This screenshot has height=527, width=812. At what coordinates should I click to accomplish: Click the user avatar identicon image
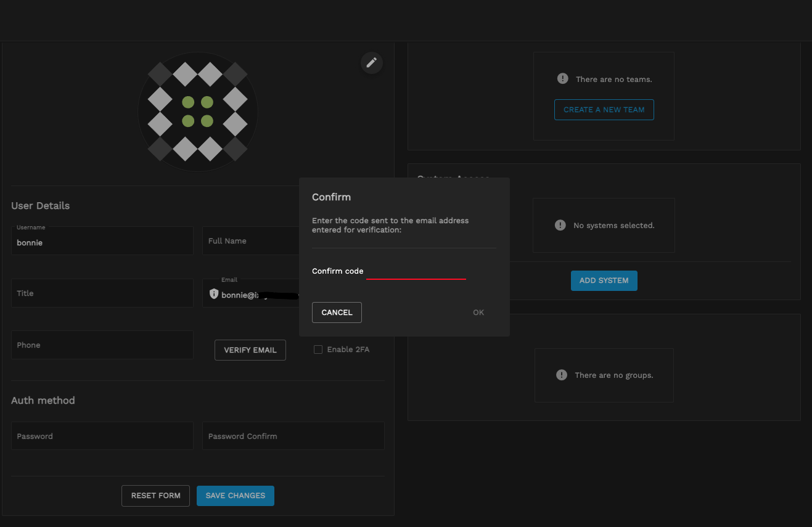point(197,112)
